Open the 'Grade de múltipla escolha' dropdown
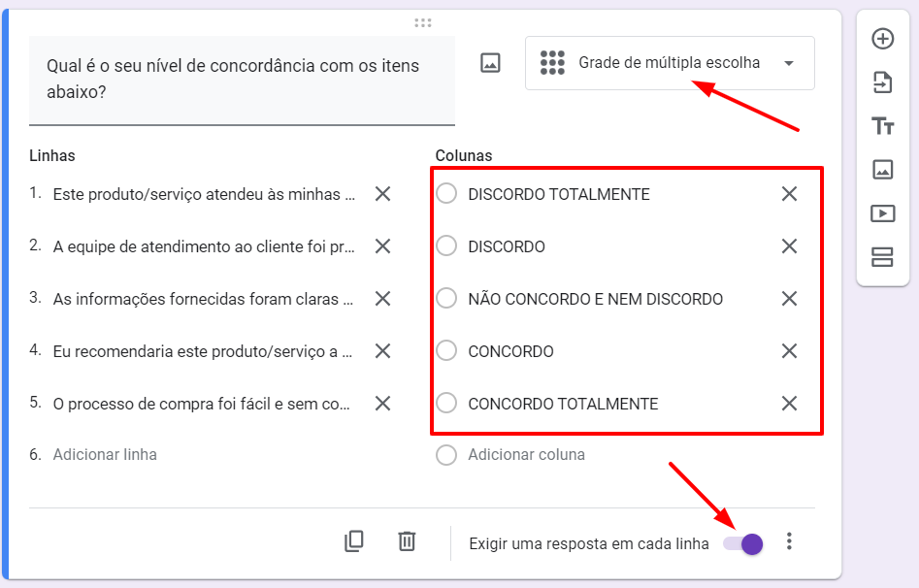Image resolution: width=919 pixels, height=588 pixels. point(670,63)
